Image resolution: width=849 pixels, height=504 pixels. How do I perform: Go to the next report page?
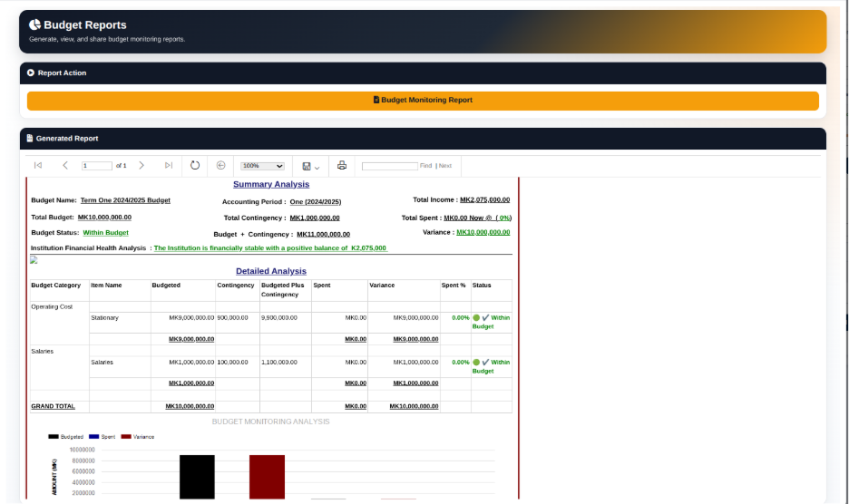click(x=141, y=165)
